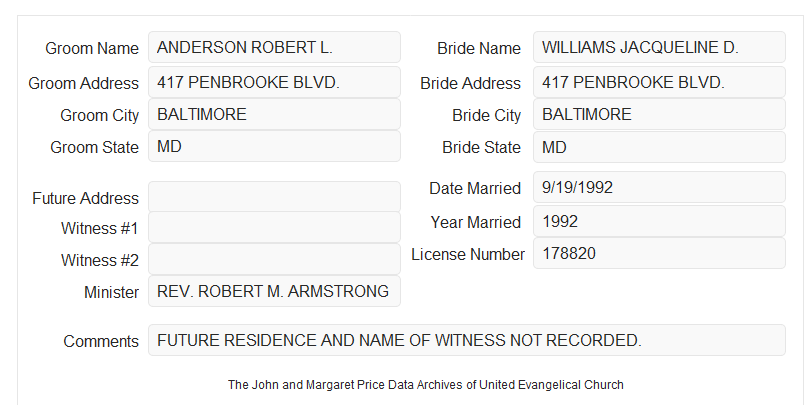Screen dimensions: 805x405
Task: Click the Comments label text
Action: (x=101, y=341)
